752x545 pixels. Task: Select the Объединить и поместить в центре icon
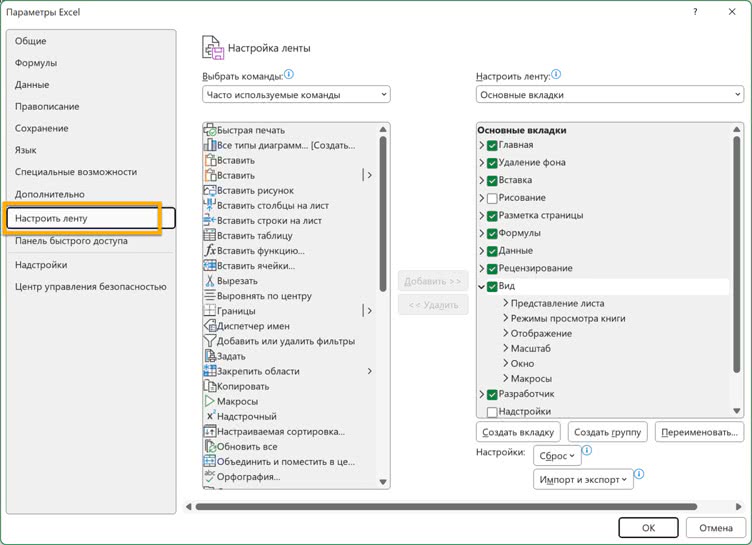[210, 461]
